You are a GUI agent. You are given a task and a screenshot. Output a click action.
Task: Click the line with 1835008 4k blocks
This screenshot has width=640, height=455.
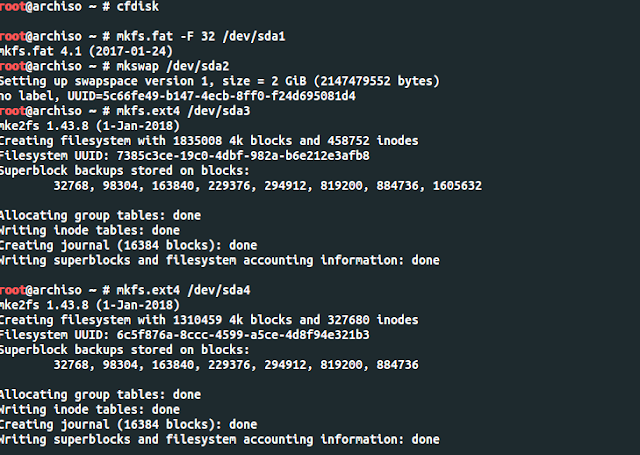pos(208,141)
